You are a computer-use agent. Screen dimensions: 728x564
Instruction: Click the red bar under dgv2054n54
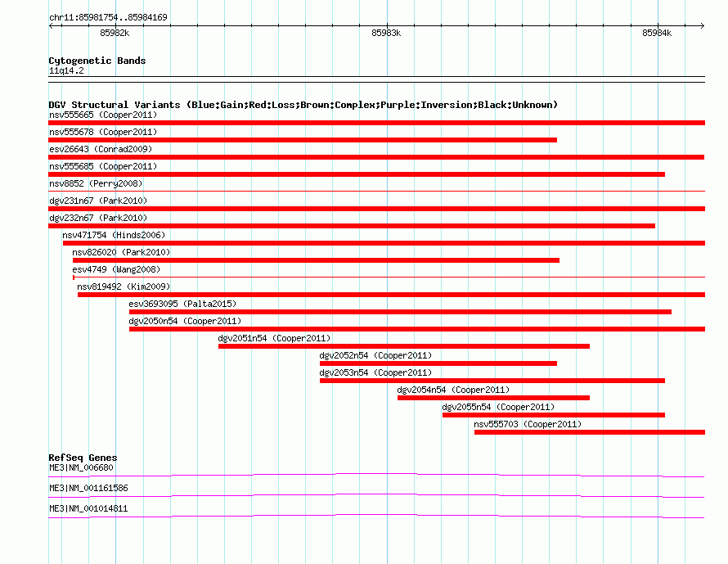click(x=493, y=398)
